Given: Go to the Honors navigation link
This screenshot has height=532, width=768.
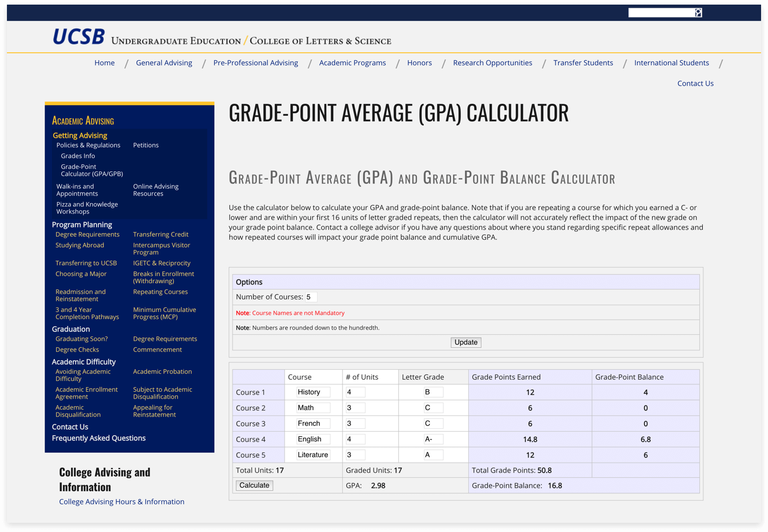Looking at the screenshot, I should tap(419, 63).
